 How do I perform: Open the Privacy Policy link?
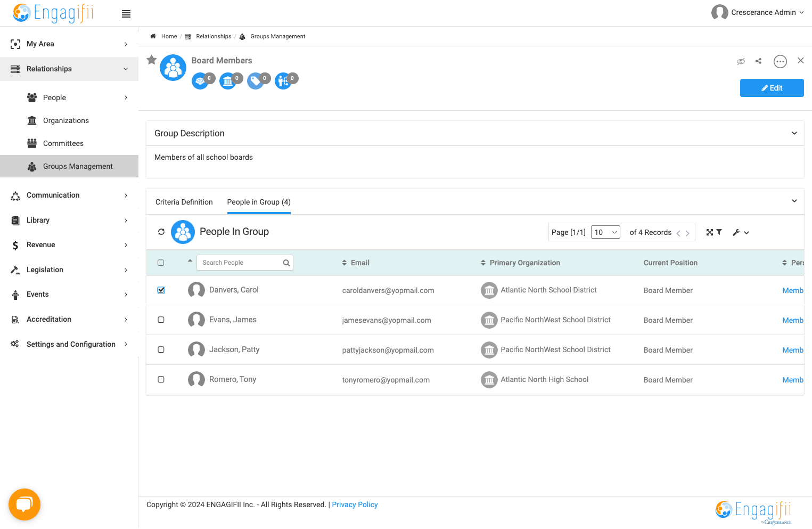pos(355,504)
